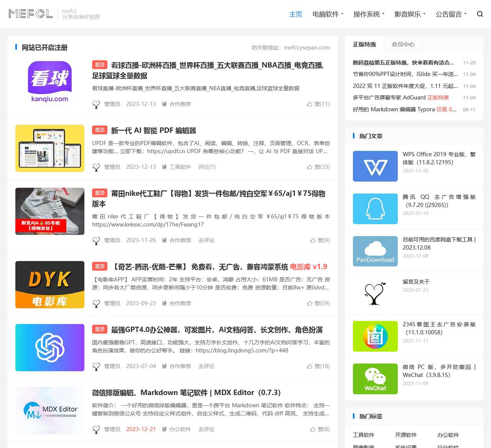Click the kanqiu.com 看球 thumbnail icon

point(49,82)
